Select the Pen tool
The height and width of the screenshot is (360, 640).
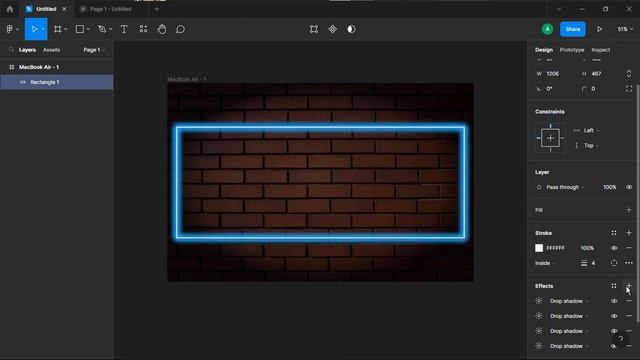[x=102, y=29]
